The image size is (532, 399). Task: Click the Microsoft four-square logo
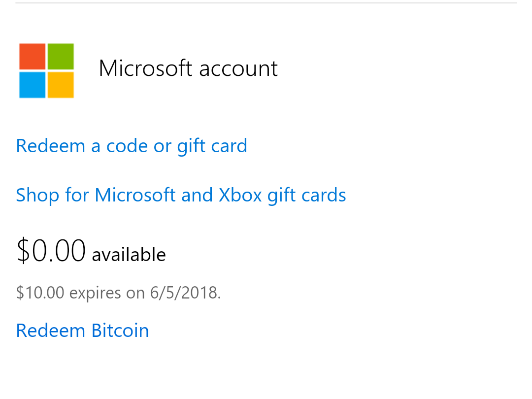[x=46, y=70]
